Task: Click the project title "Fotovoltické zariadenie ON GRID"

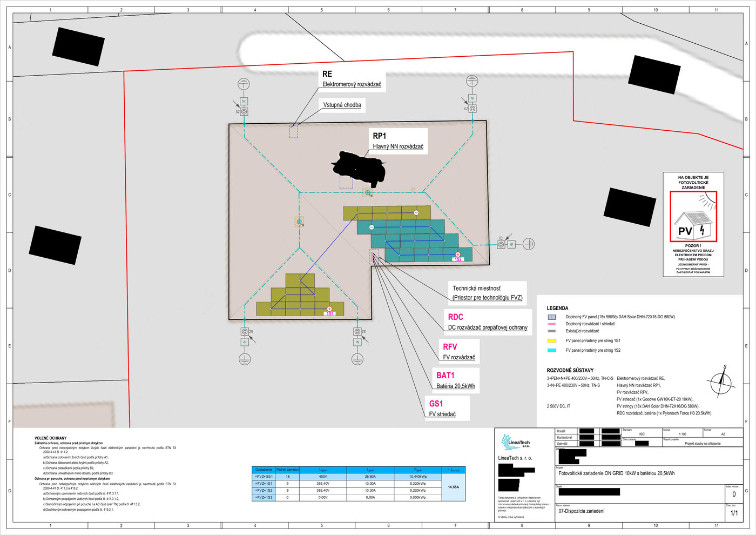Action: (x=616, y=473)
